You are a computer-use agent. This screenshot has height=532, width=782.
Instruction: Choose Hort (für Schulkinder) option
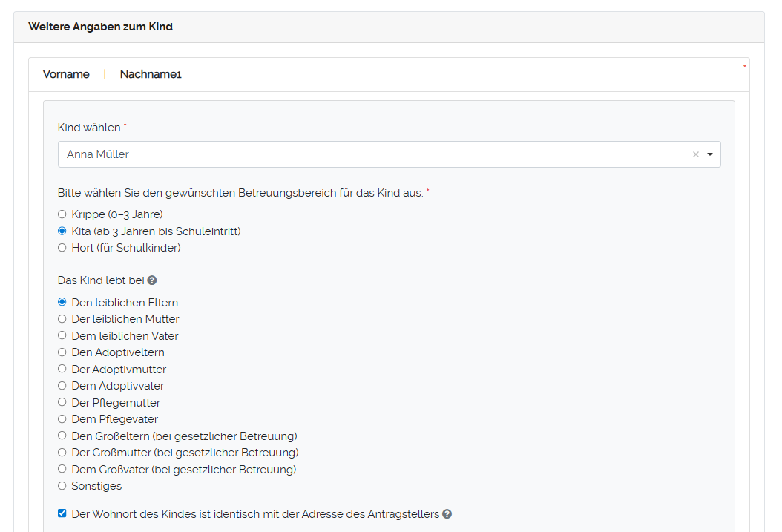pos(62,248)
